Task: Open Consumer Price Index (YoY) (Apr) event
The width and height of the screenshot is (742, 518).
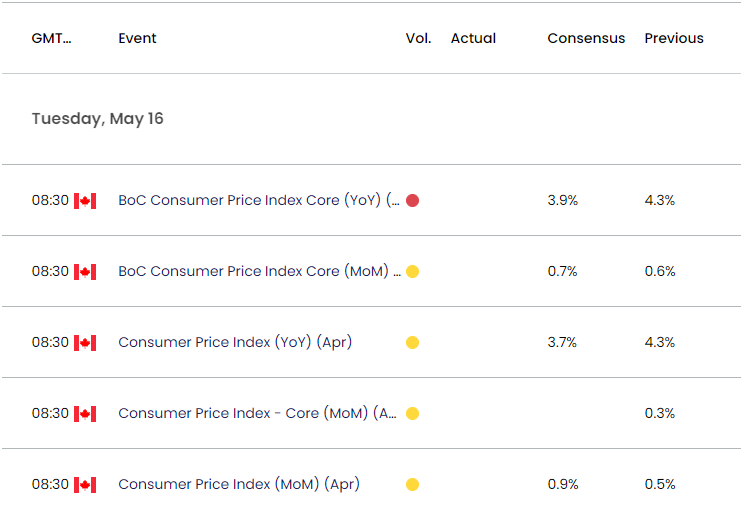Action: click(235, 343)
